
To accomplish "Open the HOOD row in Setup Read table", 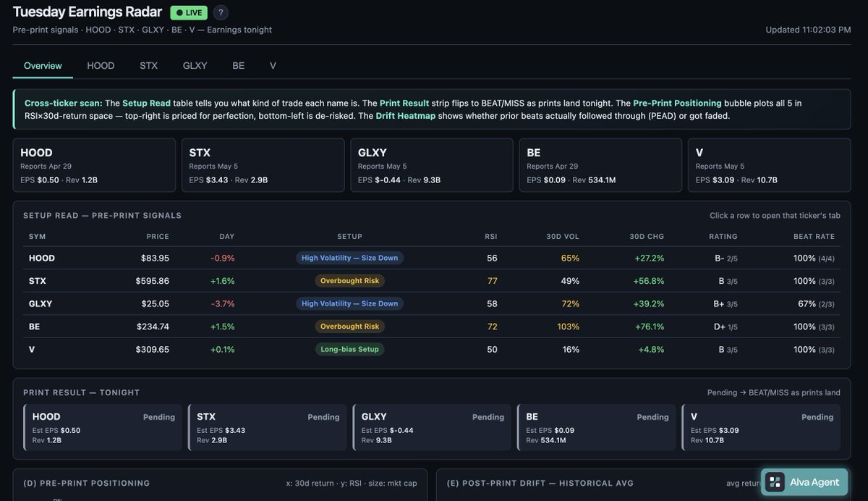I will (x=432, y=258).
